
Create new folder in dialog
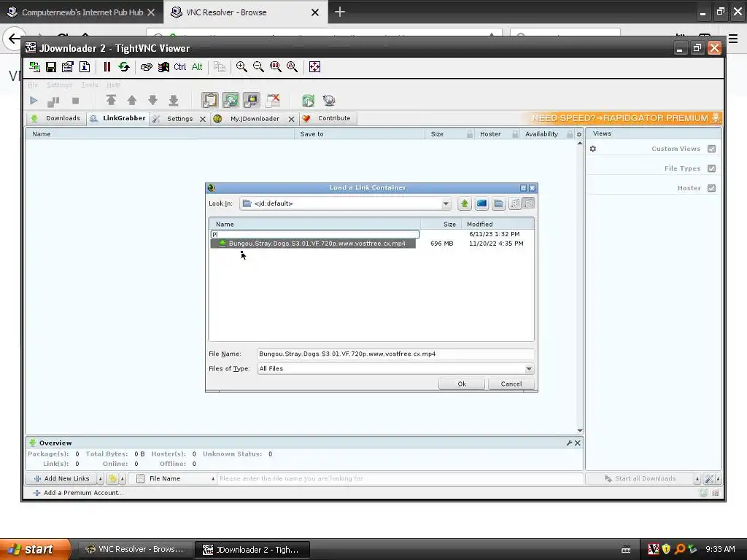coord(499,203)
